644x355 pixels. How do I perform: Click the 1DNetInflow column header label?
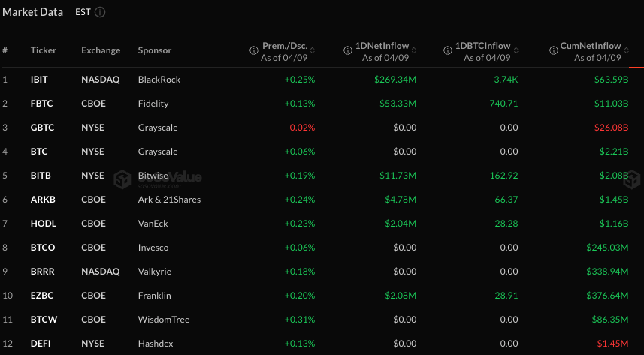coord(382,46)
